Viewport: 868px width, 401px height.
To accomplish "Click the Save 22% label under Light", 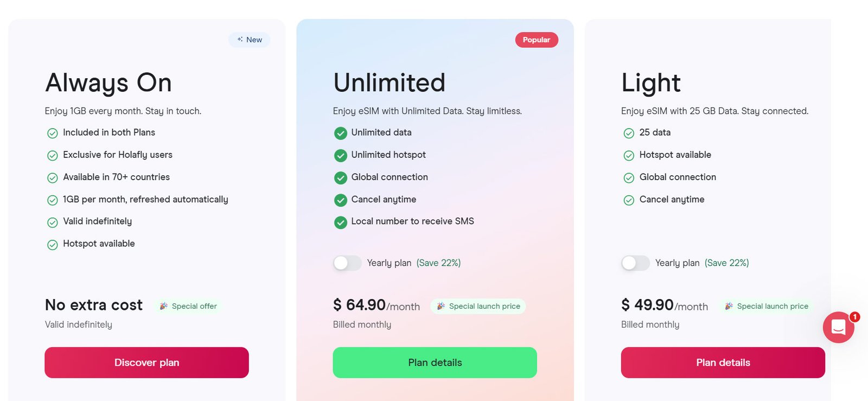I will [x=726, y=263].
